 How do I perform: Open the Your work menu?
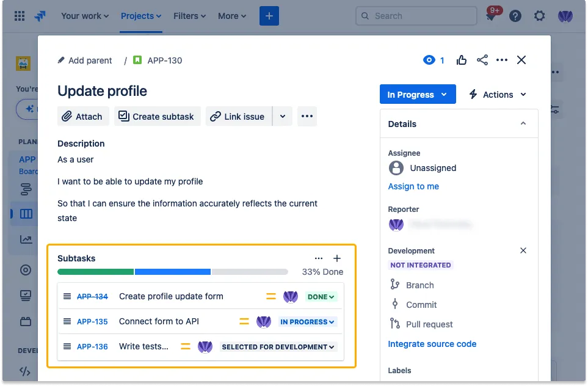85,16
